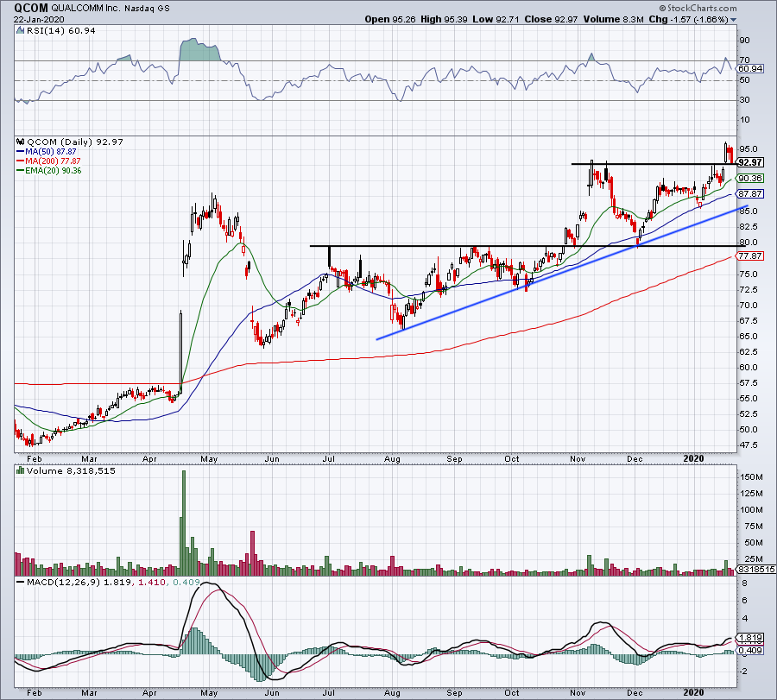Click the 2020 label on the bottom MACD time axis
This screenshot has width=777, height=700.
(694, 692)
